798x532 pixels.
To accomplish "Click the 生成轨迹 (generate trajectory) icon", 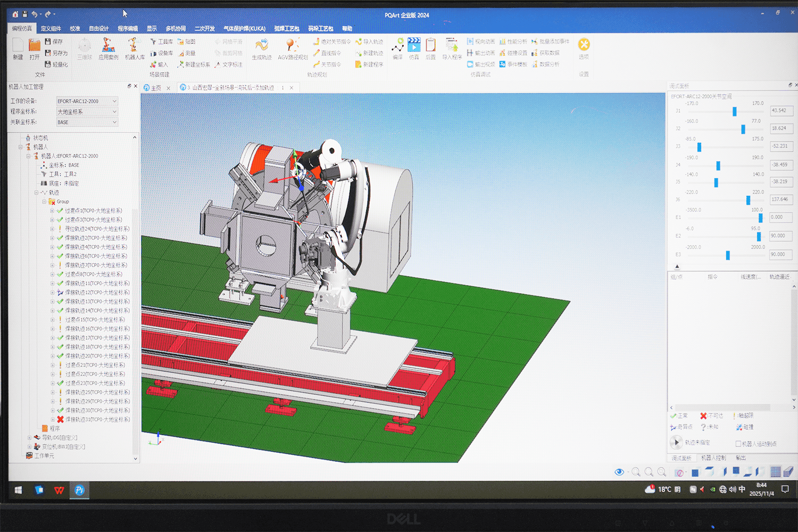I will tap(261, 46).
